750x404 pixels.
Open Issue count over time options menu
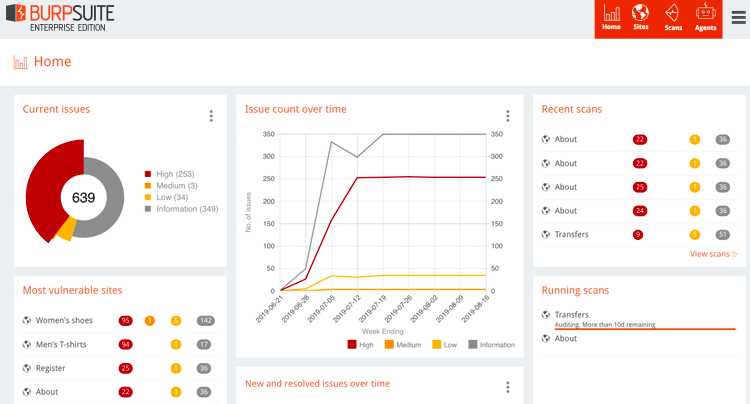coord(507,116)
